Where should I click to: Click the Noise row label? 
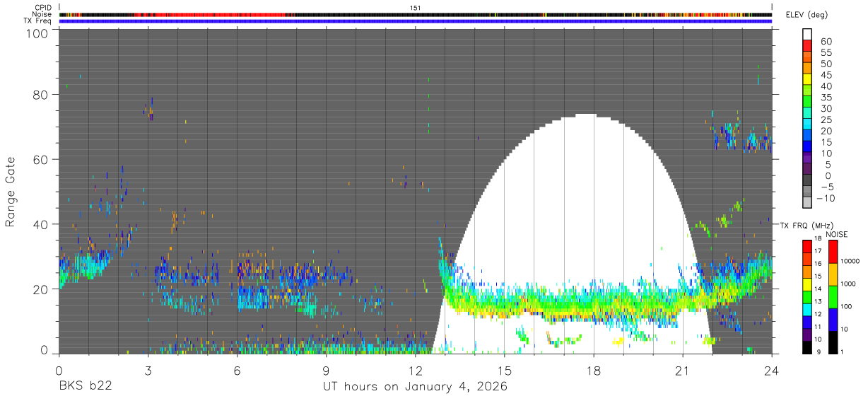tap(42, 14)
